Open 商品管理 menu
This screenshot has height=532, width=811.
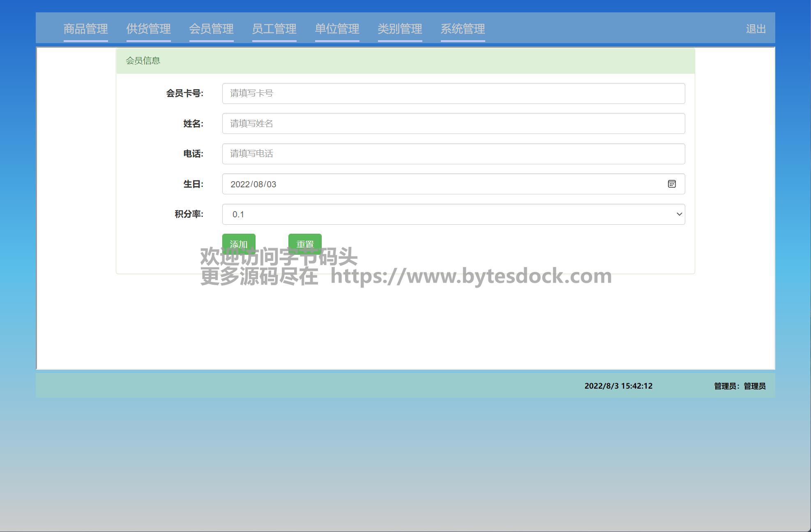pyautogui.click(x=85, y=29)
